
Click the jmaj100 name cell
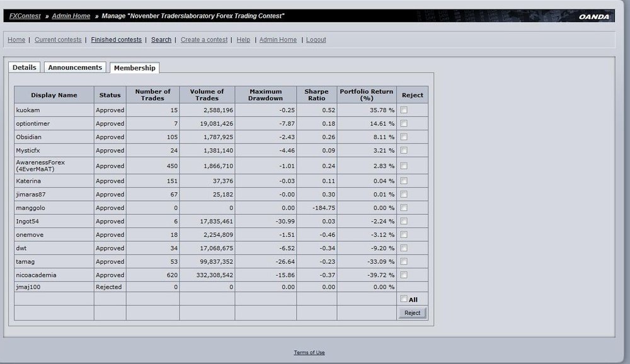tap(54, 287)
